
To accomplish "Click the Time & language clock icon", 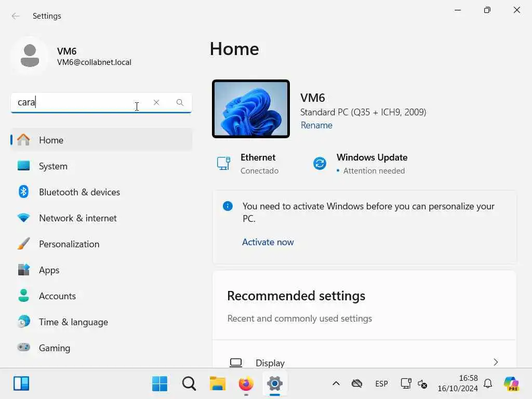I will pos(23,321).
